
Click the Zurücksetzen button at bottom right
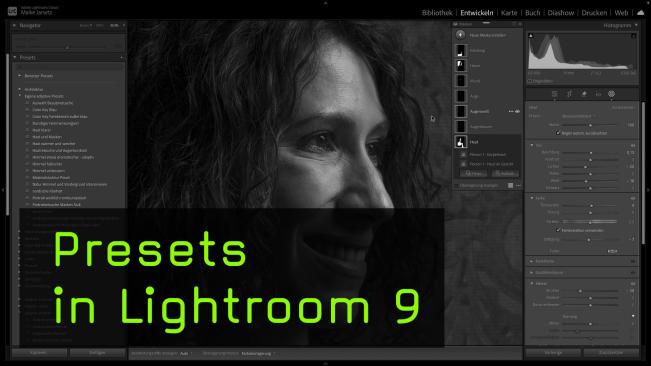click(611, 353)
